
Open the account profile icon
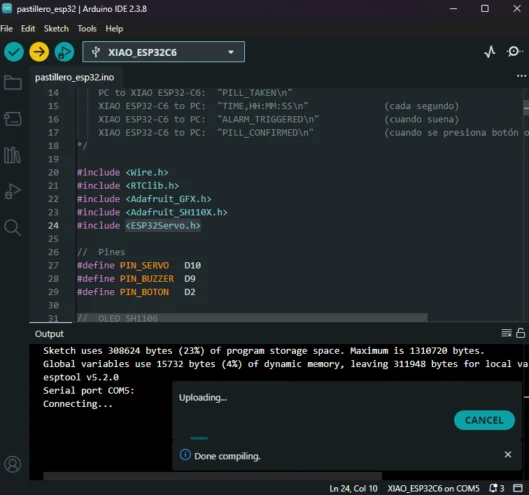13,464
